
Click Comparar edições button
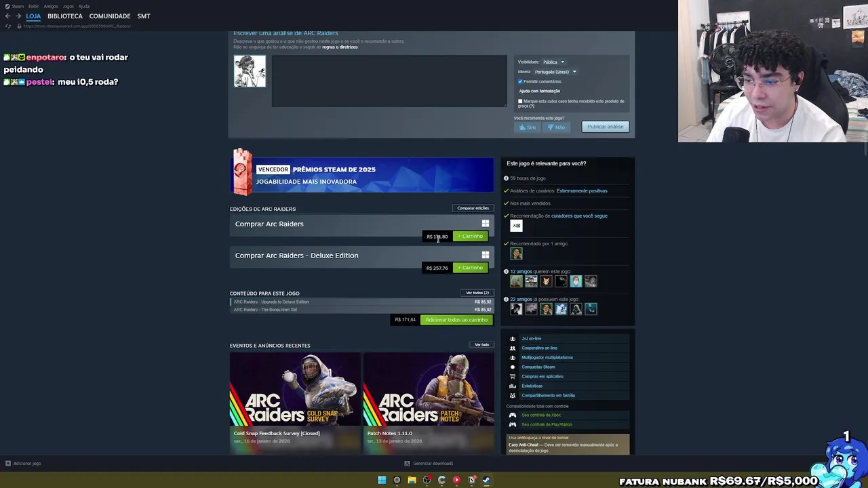tap(473, 208)
